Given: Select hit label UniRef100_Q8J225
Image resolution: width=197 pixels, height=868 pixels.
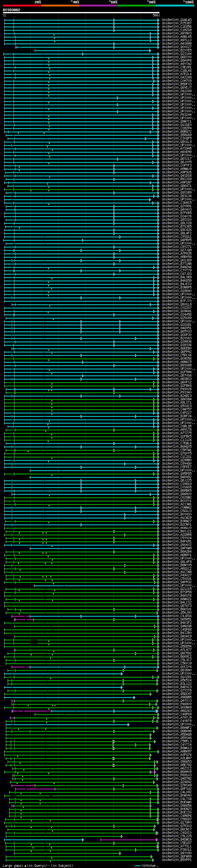Looking at the screenshot, I should click(177, 480).
